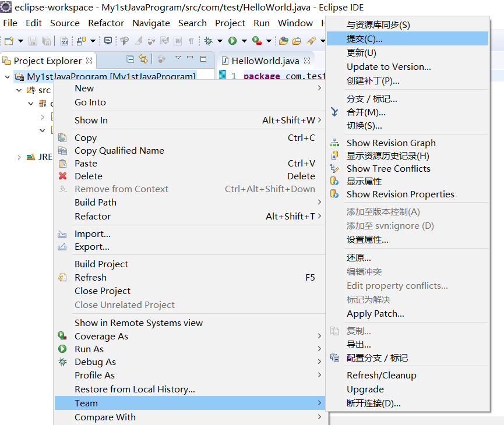This screenshot has height=425, width=504.
Task: Collapse the src folder node
Action: [x=19, y=90]
